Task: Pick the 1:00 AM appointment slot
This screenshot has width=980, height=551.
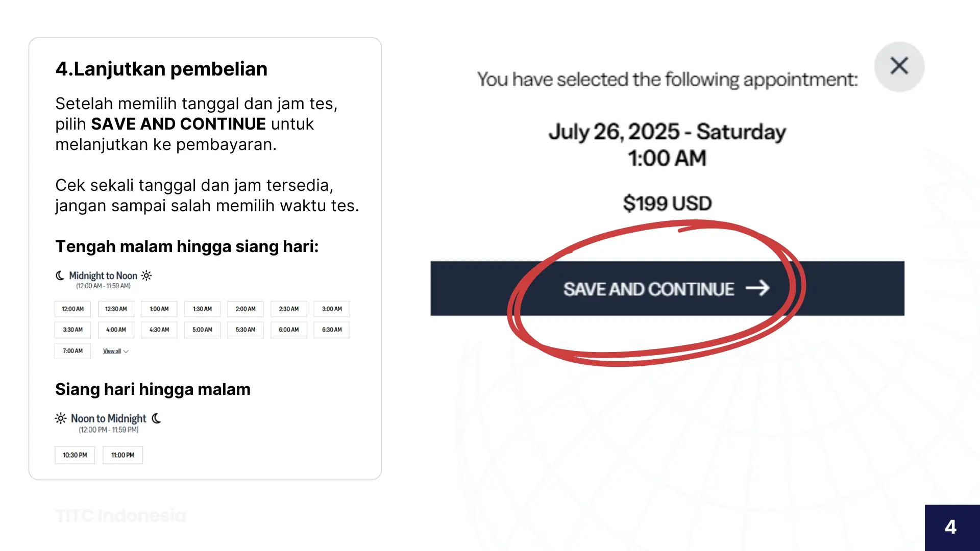Action: click(x=159, y=309)
